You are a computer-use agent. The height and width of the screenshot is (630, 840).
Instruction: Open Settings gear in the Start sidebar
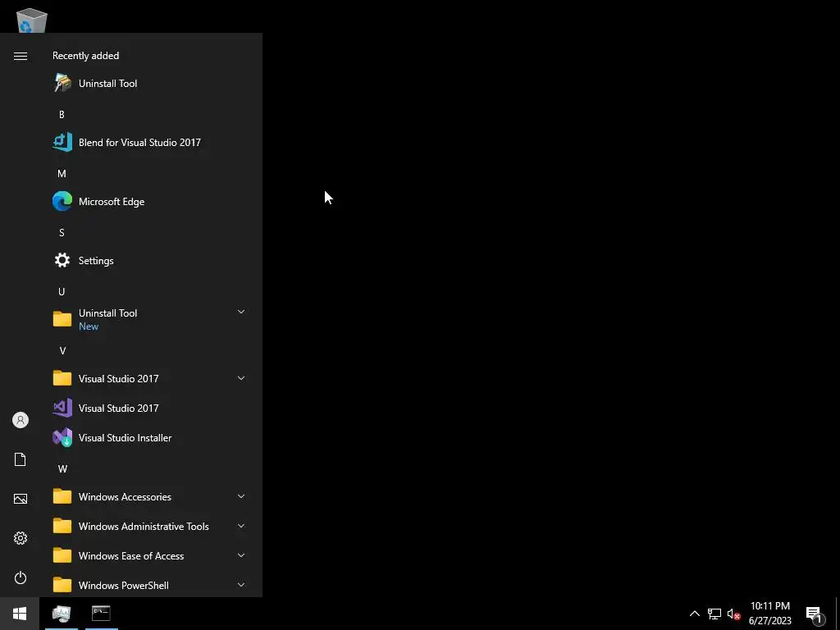coord(21,538)
